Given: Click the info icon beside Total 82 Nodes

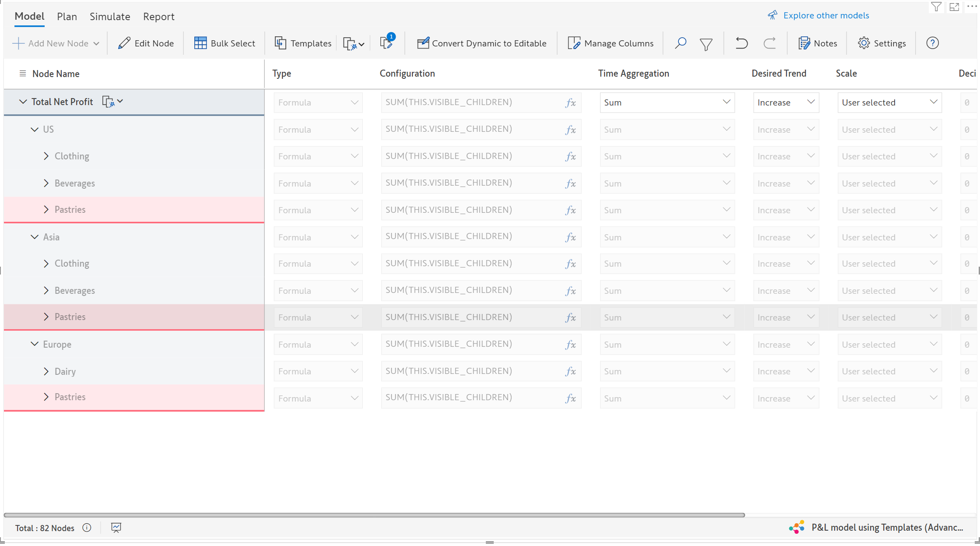Looking at the screenshot, I should 87,528.
